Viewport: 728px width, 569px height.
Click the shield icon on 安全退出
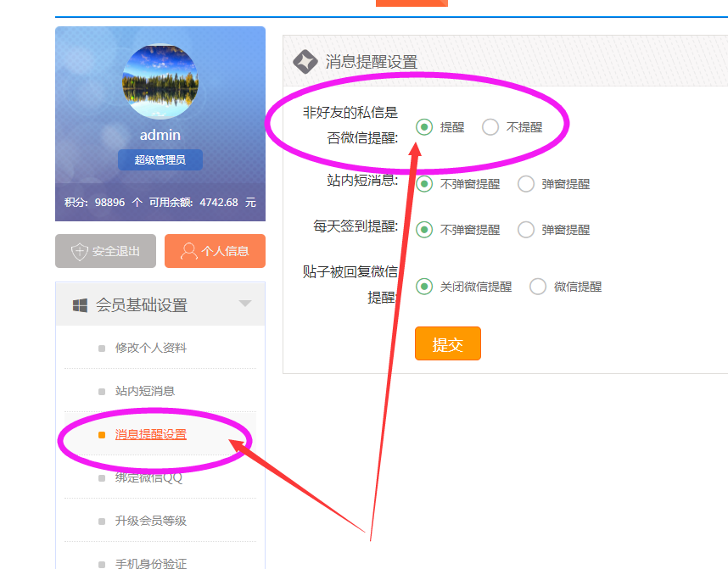80,251
